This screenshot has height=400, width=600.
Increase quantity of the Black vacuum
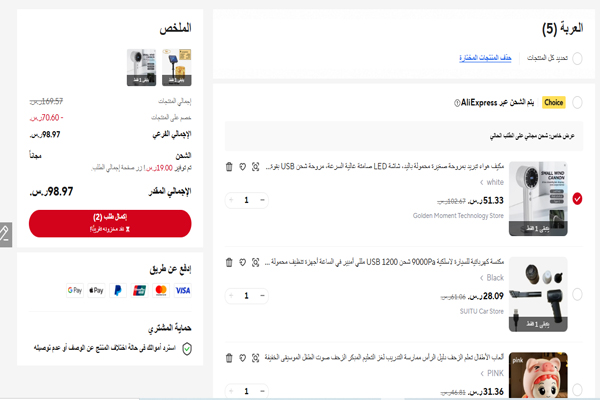click(231, 296)
